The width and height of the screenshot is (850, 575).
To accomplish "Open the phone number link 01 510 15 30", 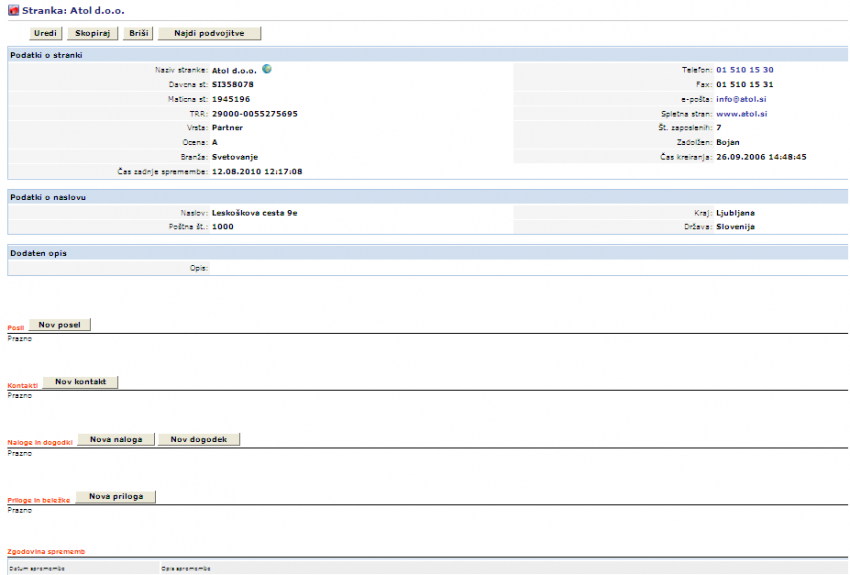I will [x=745, y=70].
